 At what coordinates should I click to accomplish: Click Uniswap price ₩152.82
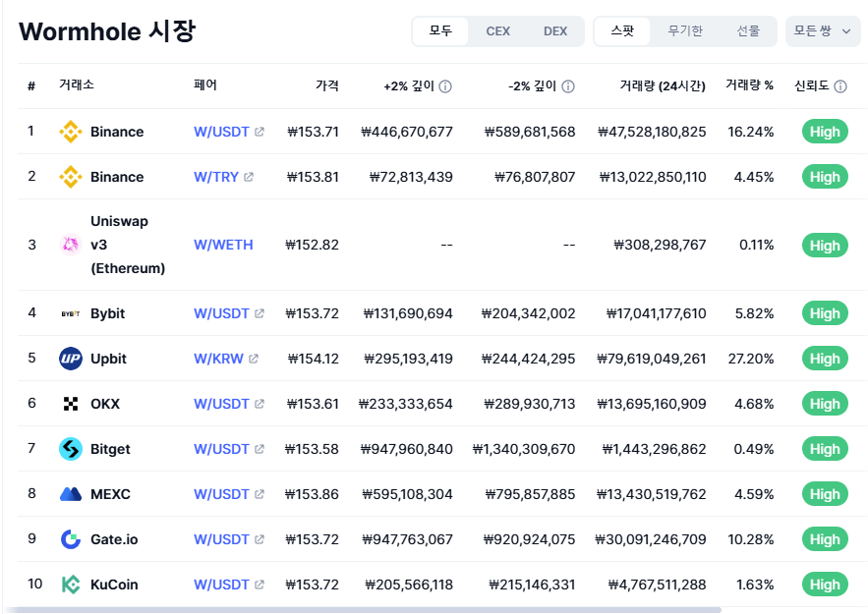(312, 245)
